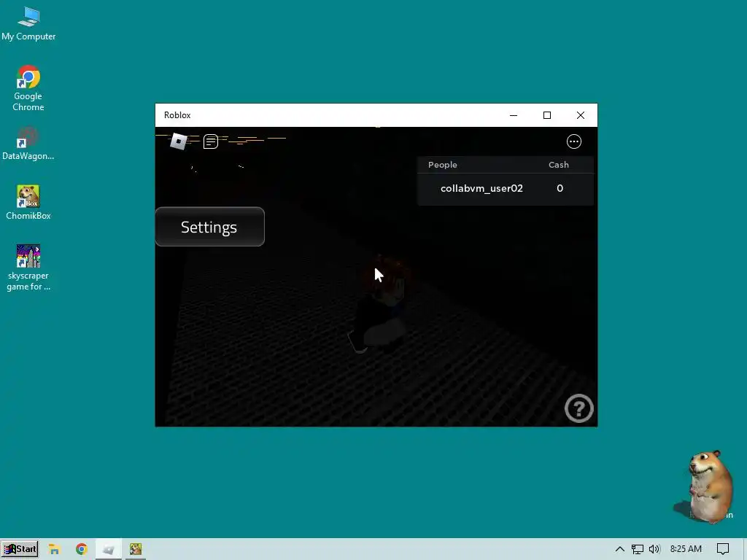The image size is (747, 560).
Task: Open the notification center icon
Action: coord(723,549)
